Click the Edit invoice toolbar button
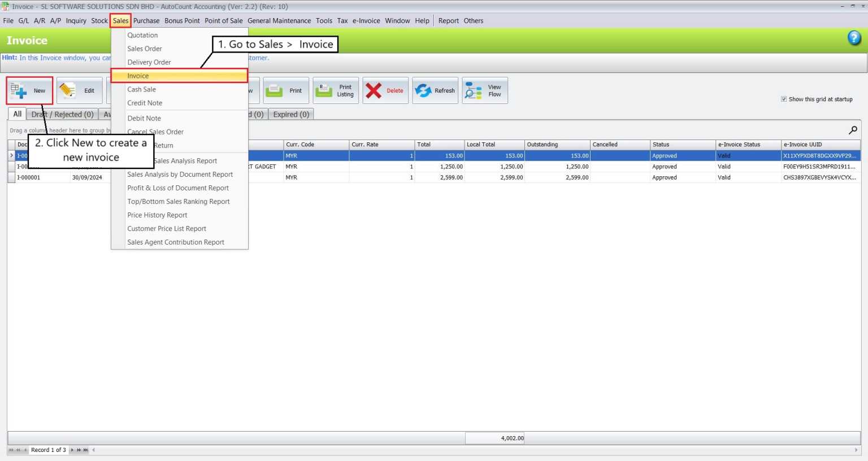The width and height of the screenshot is (868, 461). click(x=80, y=90)
